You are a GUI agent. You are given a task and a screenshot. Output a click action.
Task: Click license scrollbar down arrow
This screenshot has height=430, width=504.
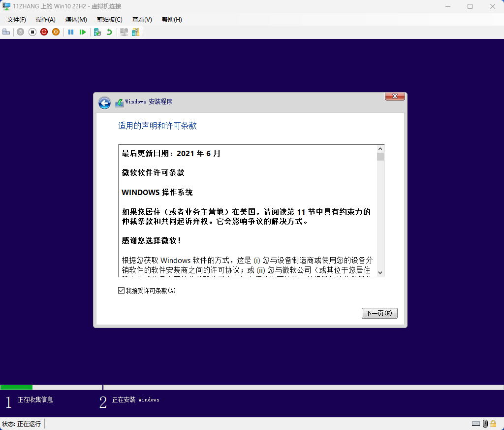tap(380, 273)
